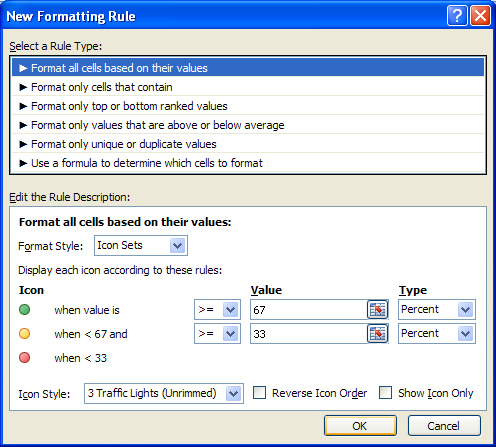Click the yellow traffic light icon
Image resolution: width=496 pixels, height=447 pixels.
25,334
